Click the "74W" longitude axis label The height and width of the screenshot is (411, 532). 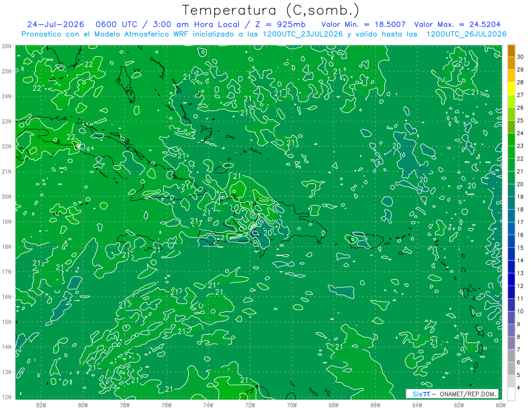click(x=208, y=405)
